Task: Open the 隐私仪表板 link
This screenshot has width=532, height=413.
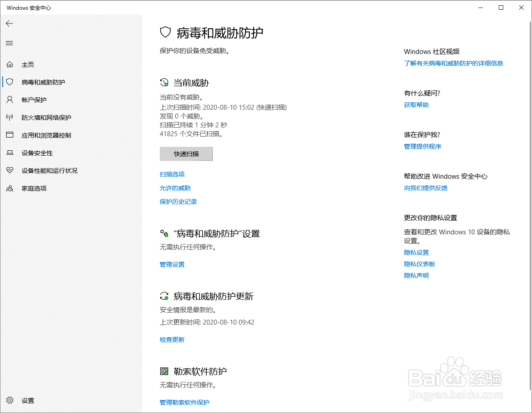Action: point(420,264)
